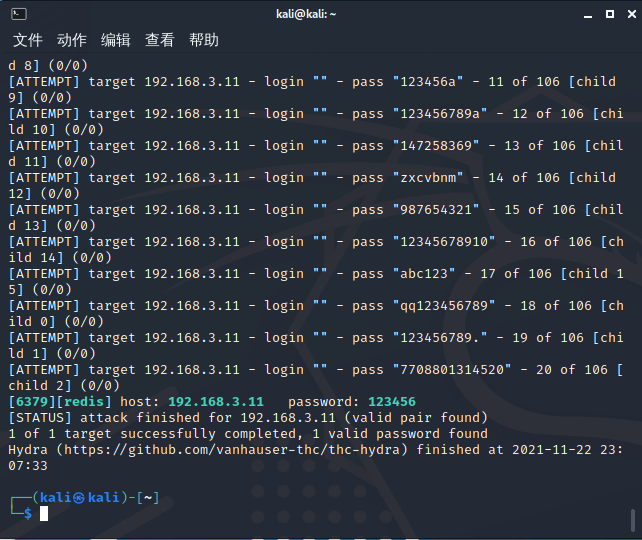Click password "123456789." in attempt 19
Viewport: 642px width, 540px height.
coord(440,338)
